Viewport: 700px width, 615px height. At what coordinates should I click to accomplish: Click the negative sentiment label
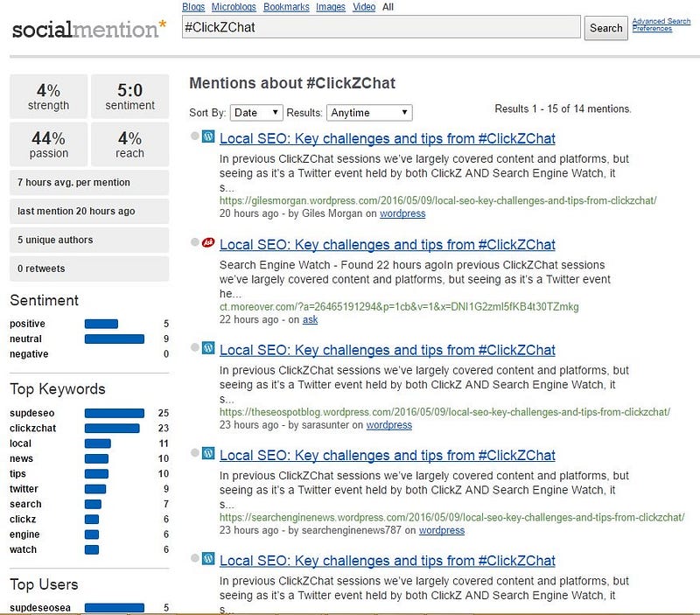(29, 354)
